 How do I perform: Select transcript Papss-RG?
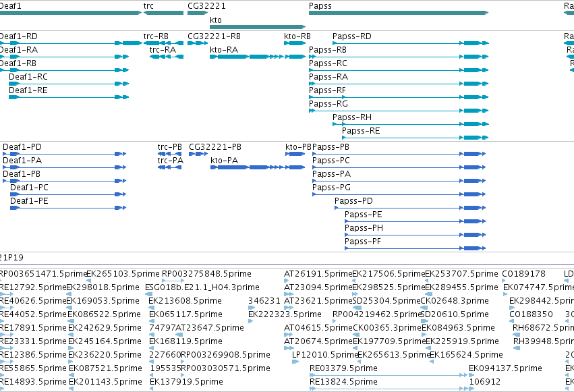pyautogui.click(x=399, y=111)
